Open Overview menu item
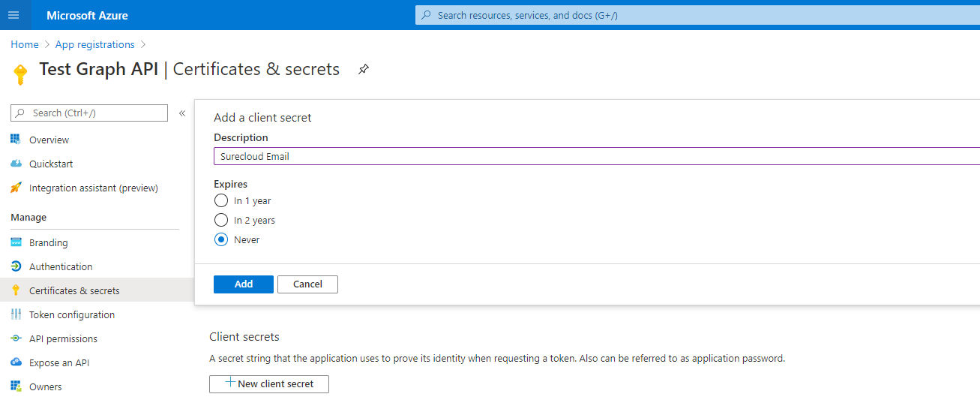The width and height of the screenshot is (980, 400). pos(49,140)
